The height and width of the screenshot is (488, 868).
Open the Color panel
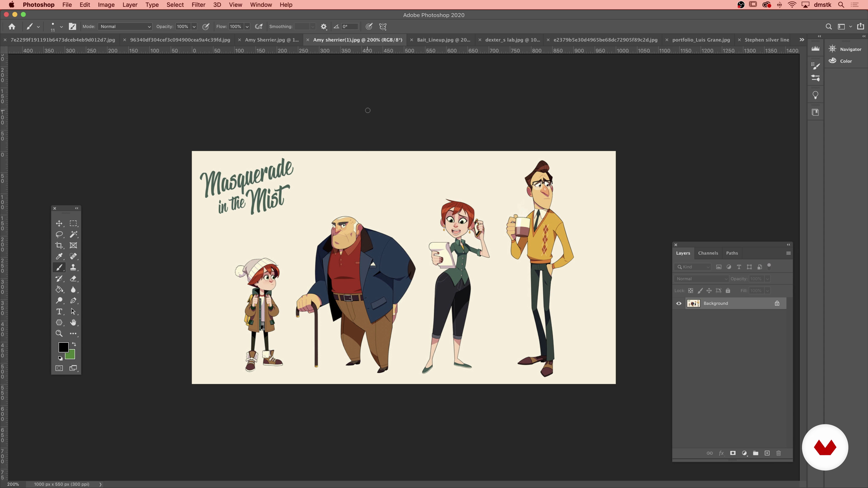841,61
